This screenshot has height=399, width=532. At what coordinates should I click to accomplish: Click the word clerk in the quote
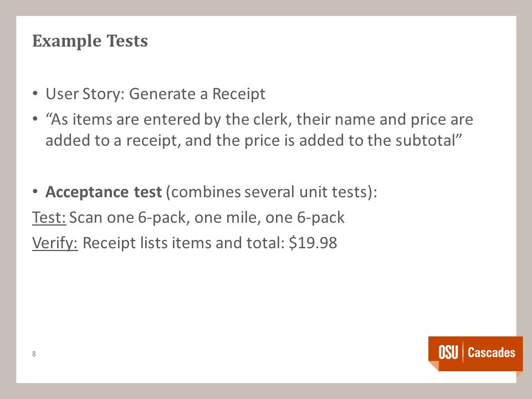coord(272,120)
